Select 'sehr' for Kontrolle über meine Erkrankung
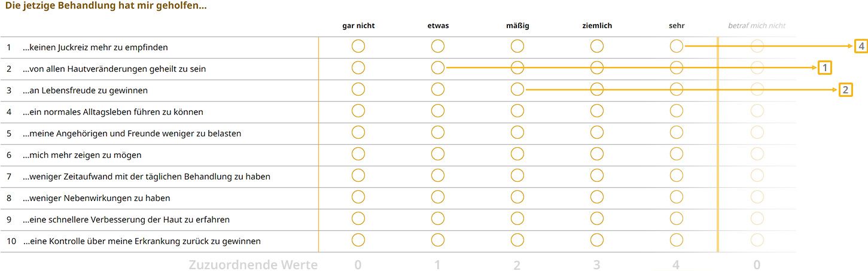Viewport: 868px width, 271px height. pyautogui.click(x=677, y=240)
